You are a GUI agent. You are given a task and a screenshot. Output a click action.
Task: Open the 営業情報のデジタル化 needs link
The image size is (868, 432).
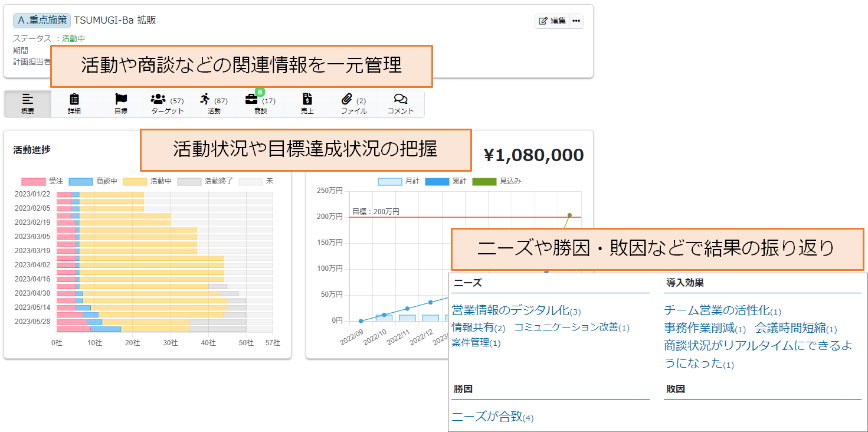coord(516,310)
